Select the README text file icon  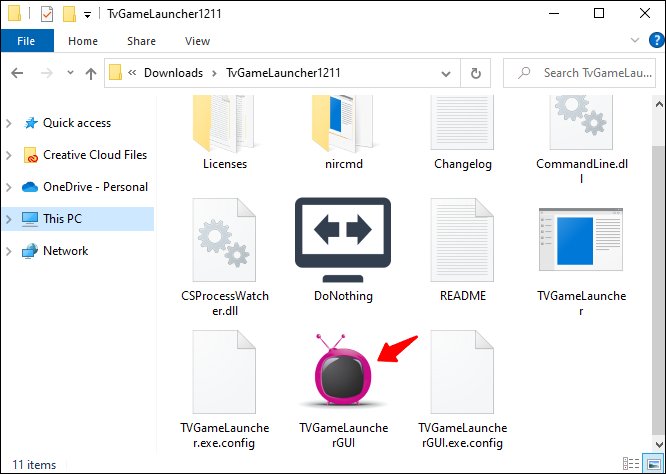(x=462, y=240)
